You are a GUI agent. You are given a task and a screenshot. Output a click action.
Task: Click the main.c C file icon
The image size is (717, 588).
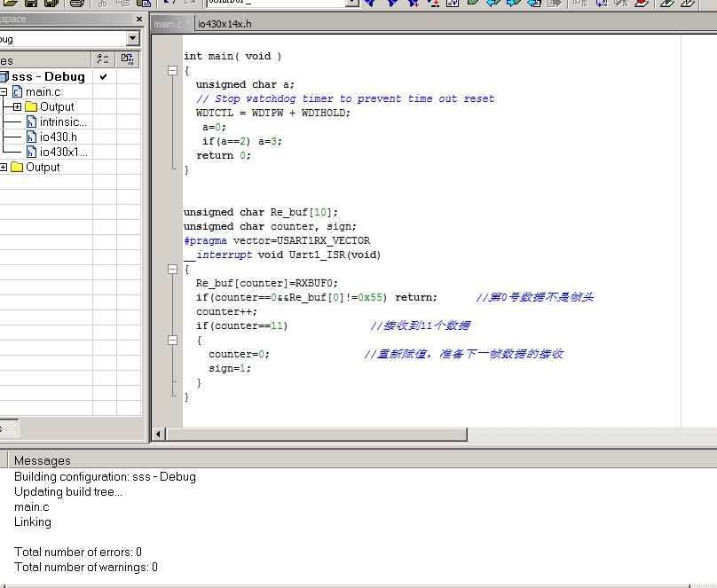[18, 92]
